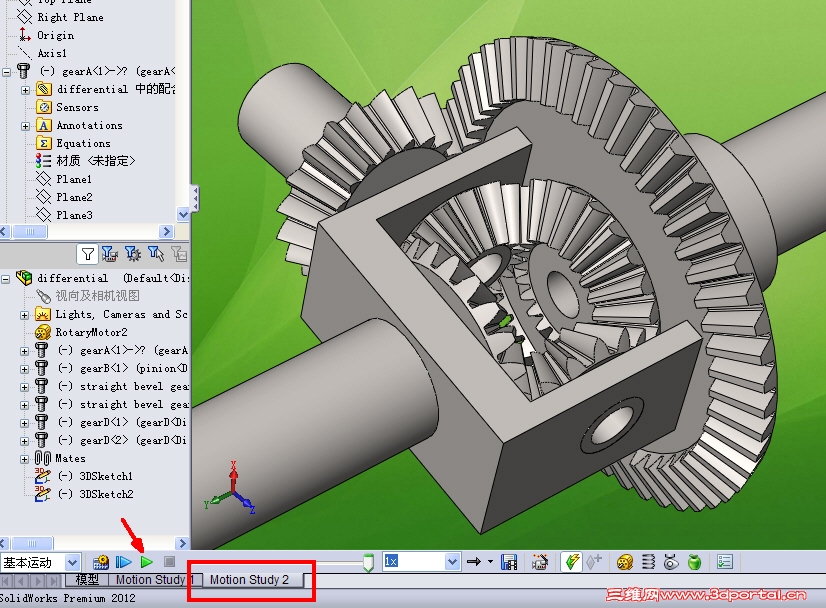Screen dimensions: 826x608
Task: Click the XYZ orientation triad
Action: [230, 488]
